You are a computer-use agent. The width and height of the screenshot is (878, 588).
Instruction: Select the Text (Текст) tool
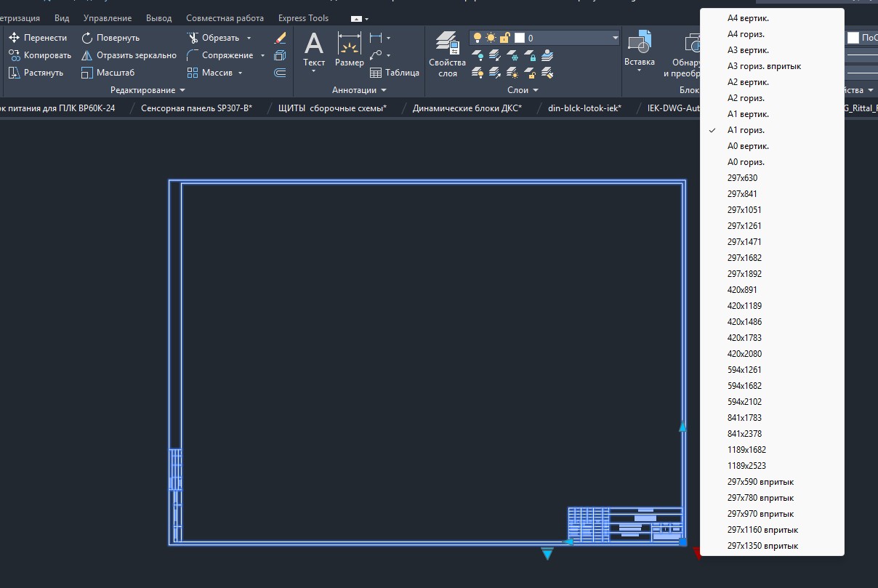pos(314,50)
